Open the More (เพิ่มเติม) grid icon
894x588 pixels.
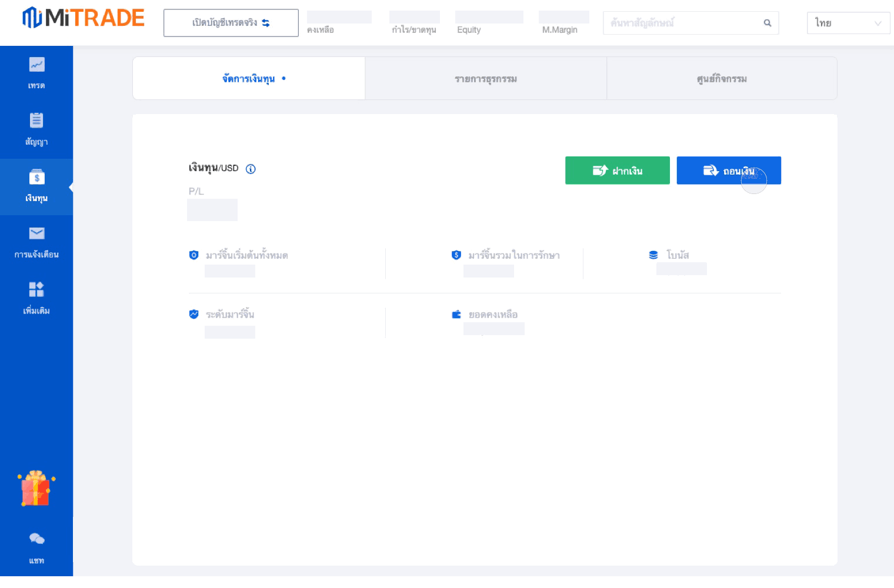pyautogui.click(x=36, y=289)
